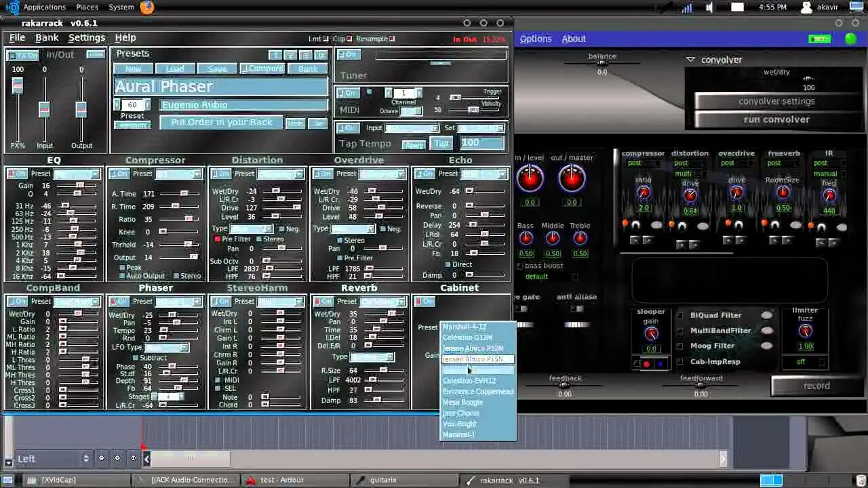Tap the Tap Tempo button
868x488 pixels.
tap(441, 143)
